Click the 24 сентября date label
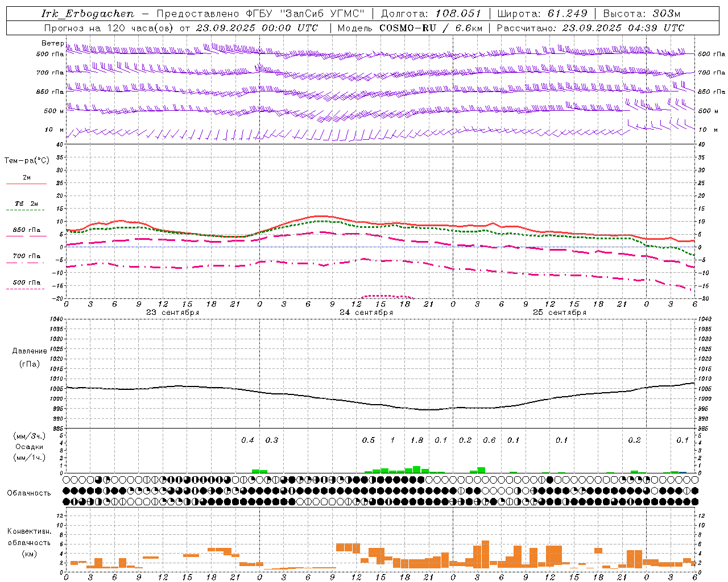This screenshot has width=728, height=582. [366, 312]
